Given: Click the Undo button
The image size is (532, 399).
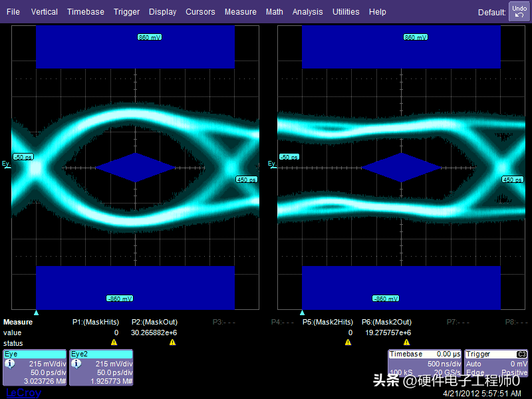Looking at the screenshot, I should [519, 11].
